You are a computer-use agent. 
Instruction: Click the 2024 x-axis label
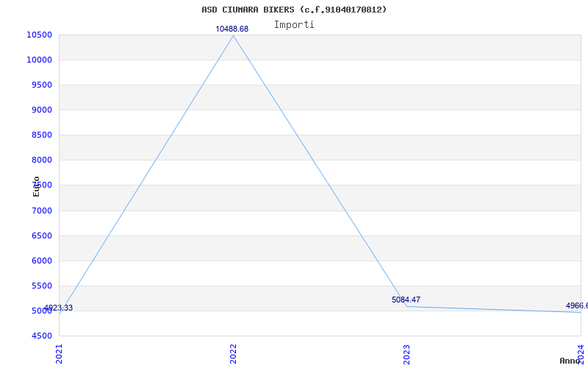click(x=581, y=354)
